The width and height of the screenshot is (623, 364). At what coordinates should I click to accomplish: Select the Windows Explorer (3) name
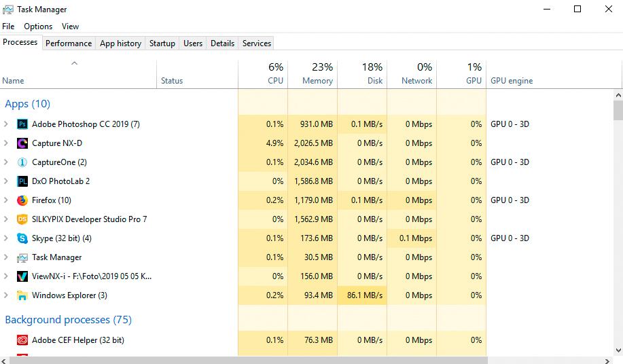(69, 295)
